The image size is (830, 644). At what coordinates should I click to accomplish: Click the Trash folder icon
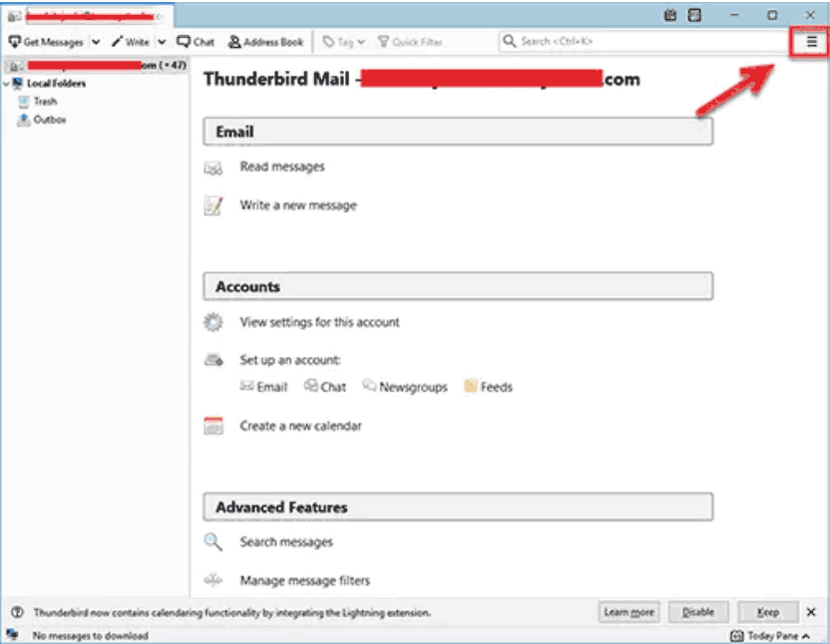point(23,101)
